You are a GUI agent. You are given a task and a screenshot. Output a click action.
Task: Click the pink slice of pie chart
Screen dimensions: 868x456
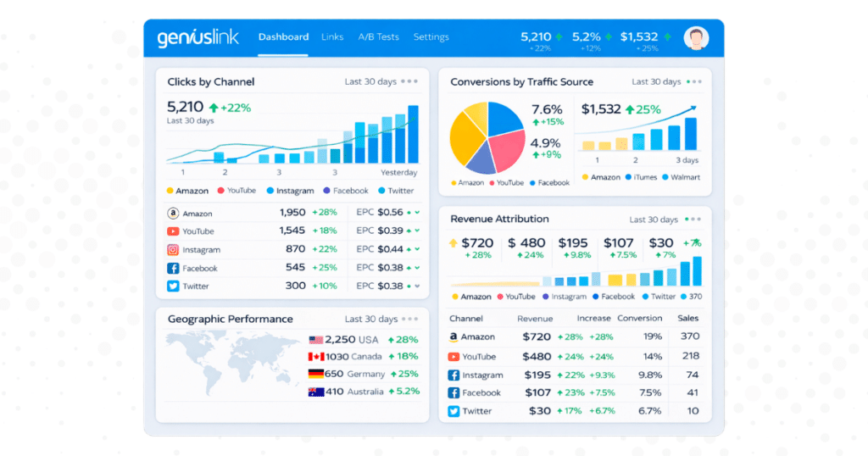point(507,151)
